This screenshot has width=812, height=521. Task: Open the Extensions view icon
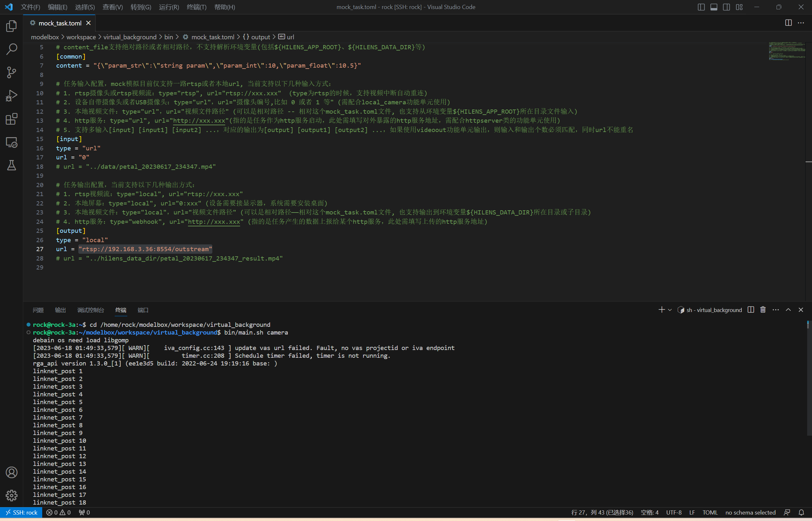coord(12,119)
